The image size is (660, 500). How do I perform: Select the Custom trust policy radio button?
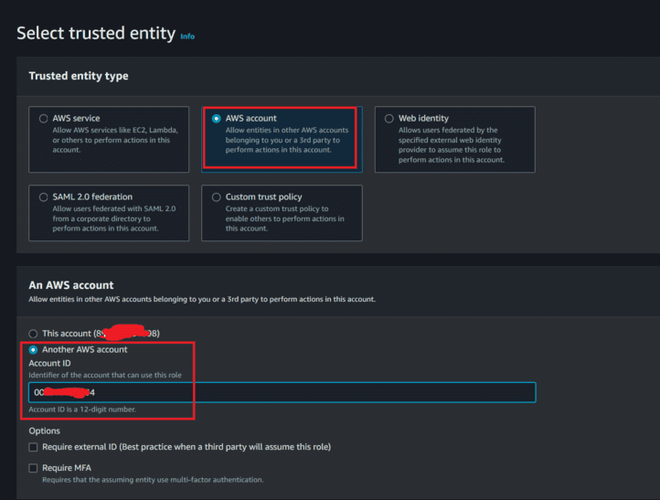(217, 197)
